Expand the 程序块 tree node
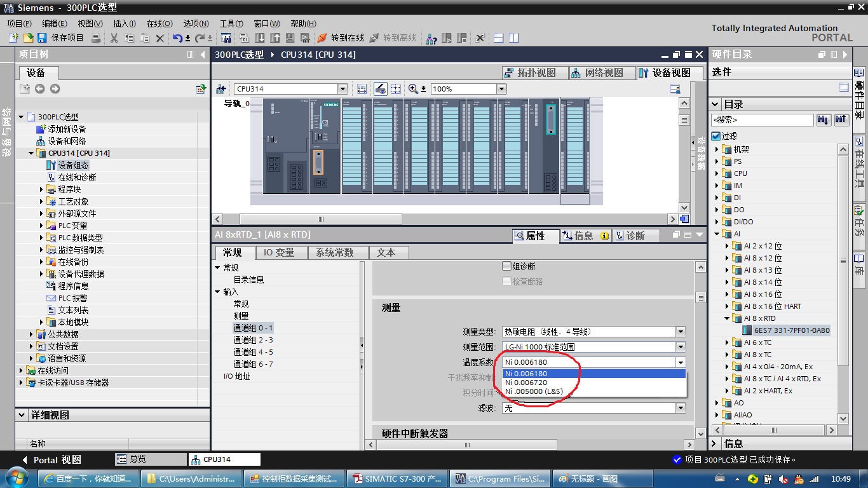The height and width of the screenshot is (488, 868). [x=42, y=189]
